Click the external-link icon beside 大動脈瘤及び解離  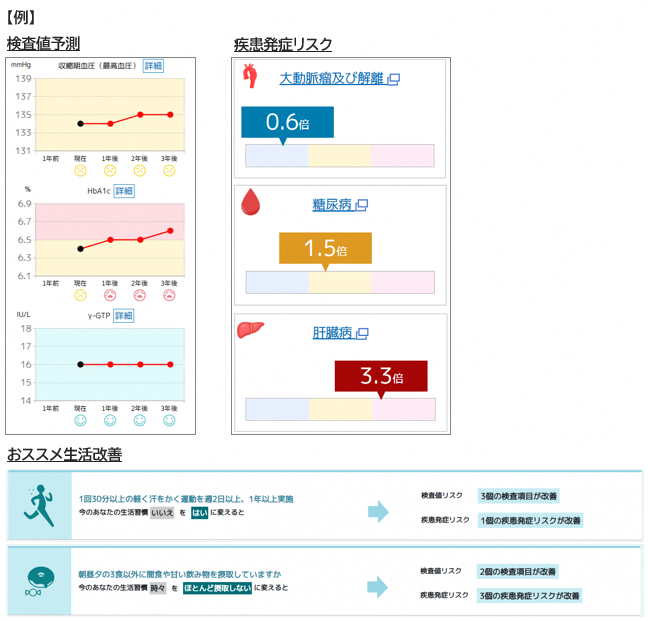point(393,79)
